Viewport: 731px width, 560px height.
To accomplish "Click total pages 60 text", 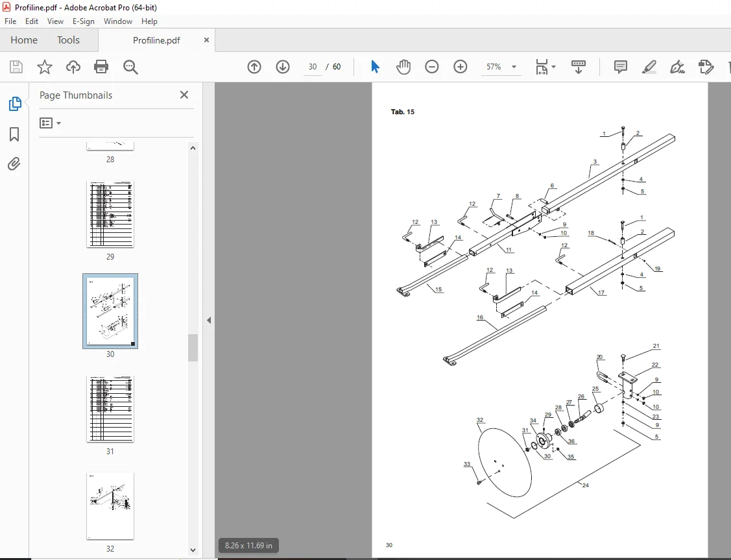I will tap(337, 67).
